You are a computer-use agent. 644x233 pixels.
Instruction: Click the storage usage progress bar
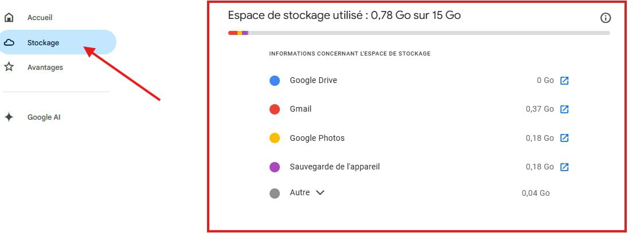point(419,33)
